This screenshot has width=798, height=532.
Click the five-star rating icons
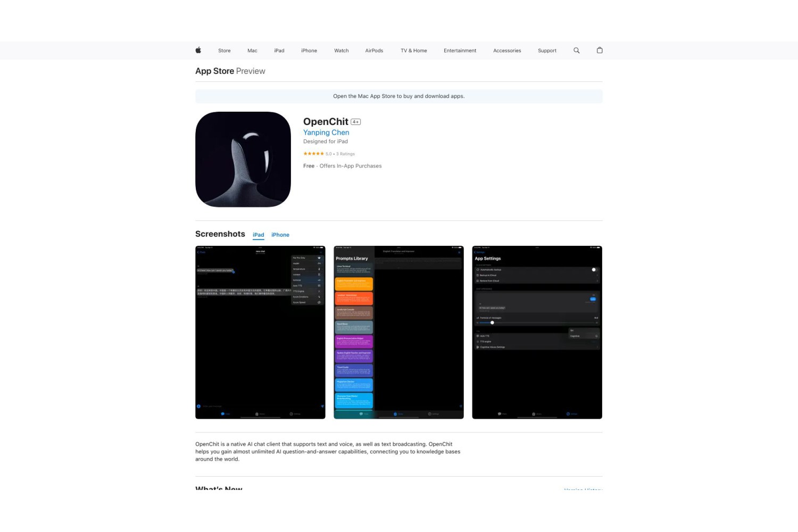pos(313,154)
